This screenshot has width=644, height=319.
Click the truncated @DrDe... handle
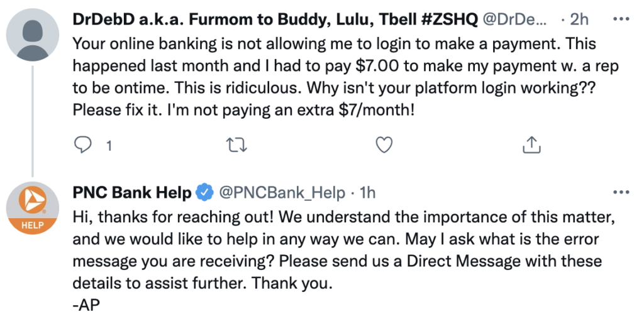[514, 19]
